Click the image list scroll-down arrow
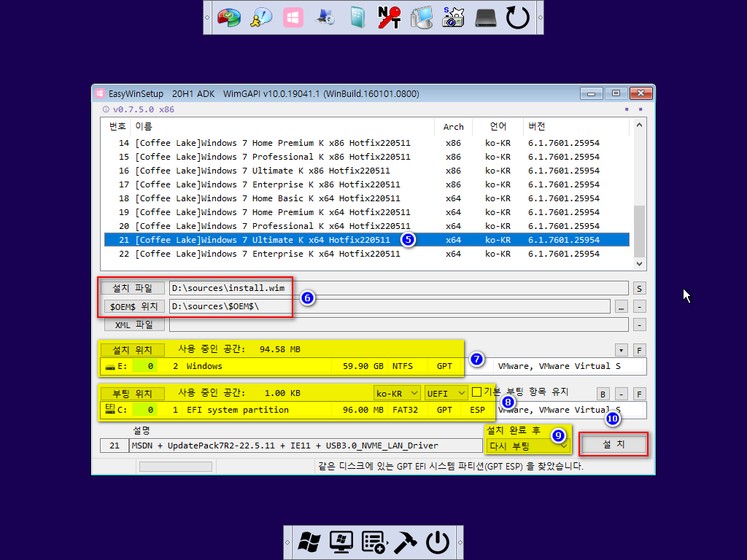 pyautogui.click(x=639, y=264)
